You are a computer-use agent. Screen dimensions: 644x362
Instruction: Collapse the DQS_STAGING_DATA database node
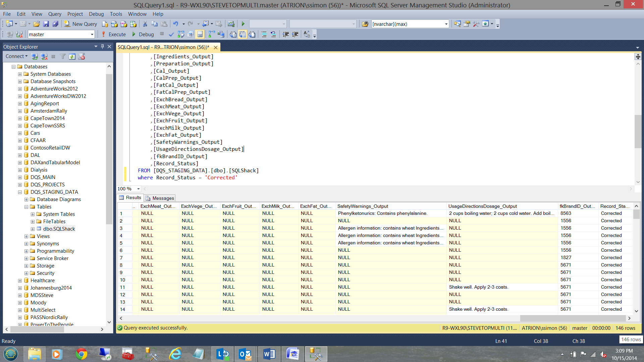click(20, 192)
